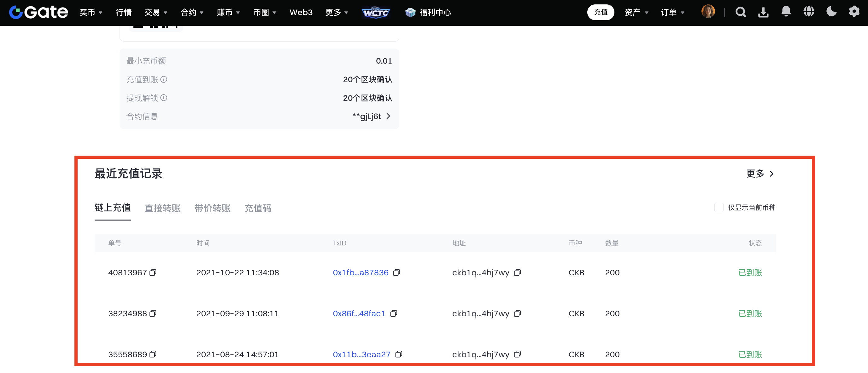Open the notifications bell

click(x=786, y=12)
